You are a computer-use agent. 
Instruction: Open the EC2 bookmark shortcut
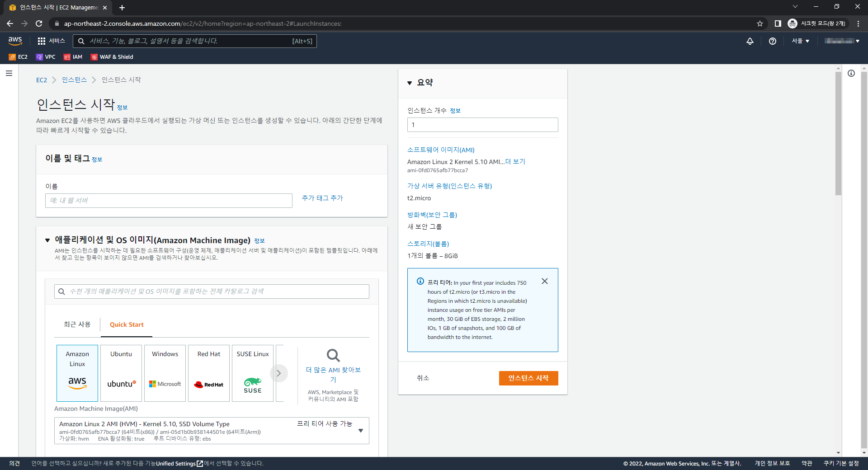(18, 57)
